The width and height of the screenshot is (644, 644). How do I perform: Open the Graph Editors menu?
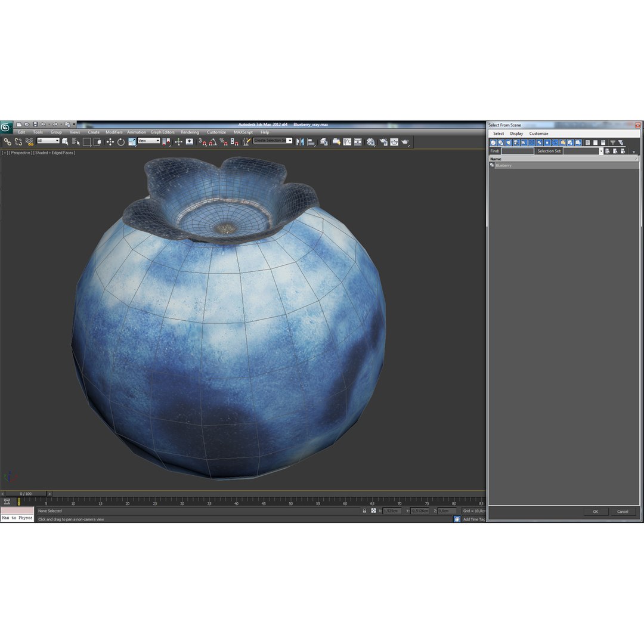pos(162,132)
